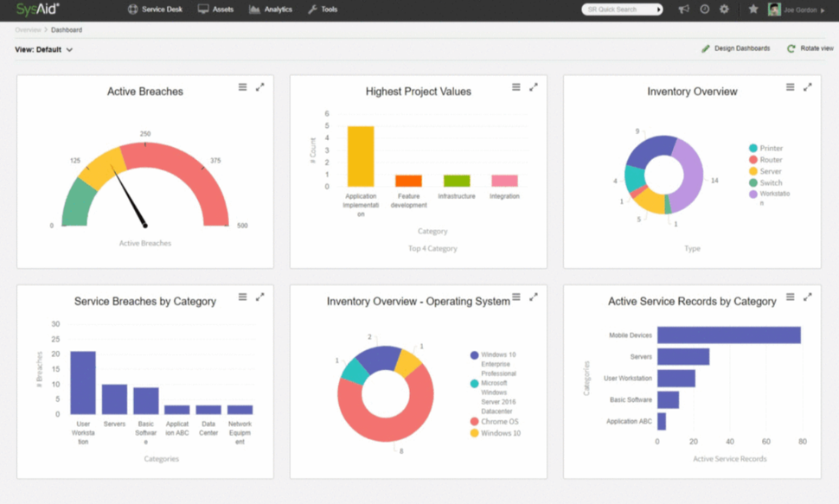Image resolution: width=839 pixels, height=504 pixels.
Task: Toggle the Inventory Overview widget menu
Action: [790, 87]
